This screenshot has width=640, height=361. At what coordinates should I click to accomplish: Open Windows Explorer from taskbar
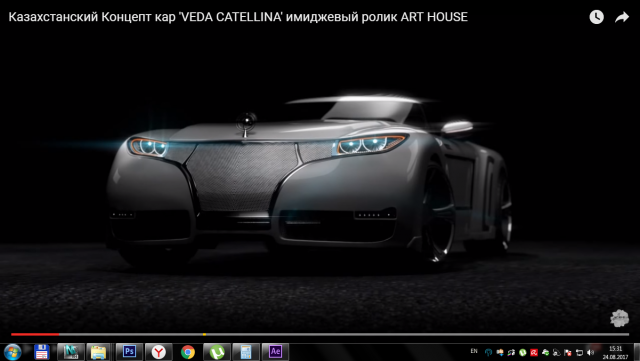point(98,352)
